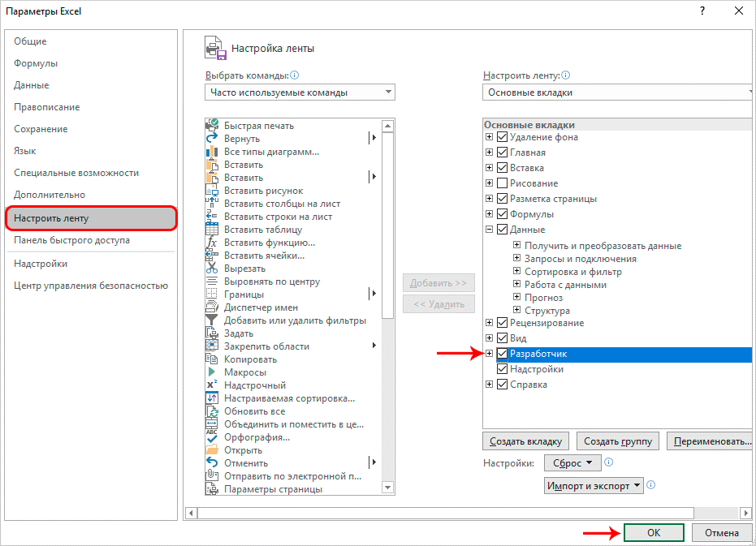This screenshot has height=546, width=756.
Task: Click the Quick Print command icon
Action: 213,126
